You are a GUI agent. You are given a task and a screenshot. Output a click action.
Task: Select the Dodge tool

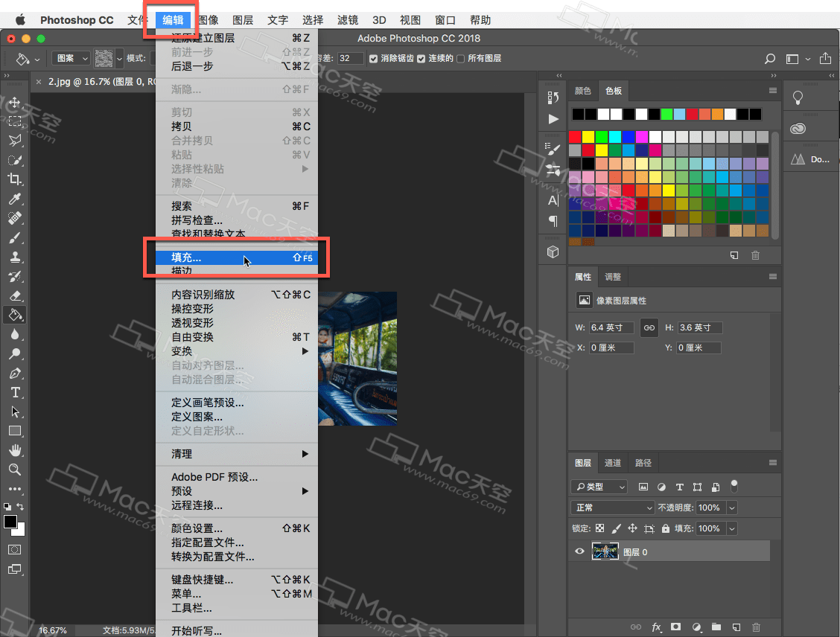pyautogui.click(x=15, y=353)
